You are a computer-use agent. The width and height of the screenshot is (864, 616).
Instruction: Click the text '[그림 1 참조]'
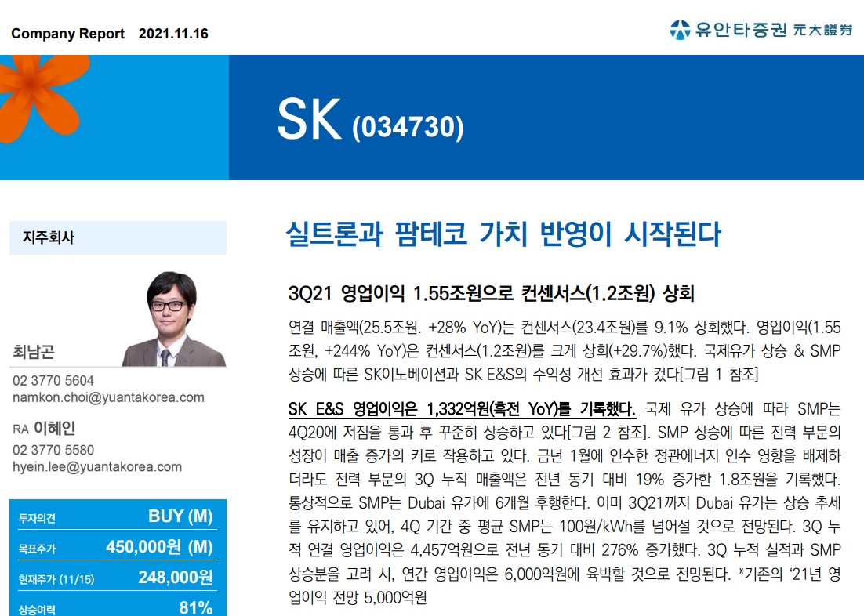(x=719, y=375)
